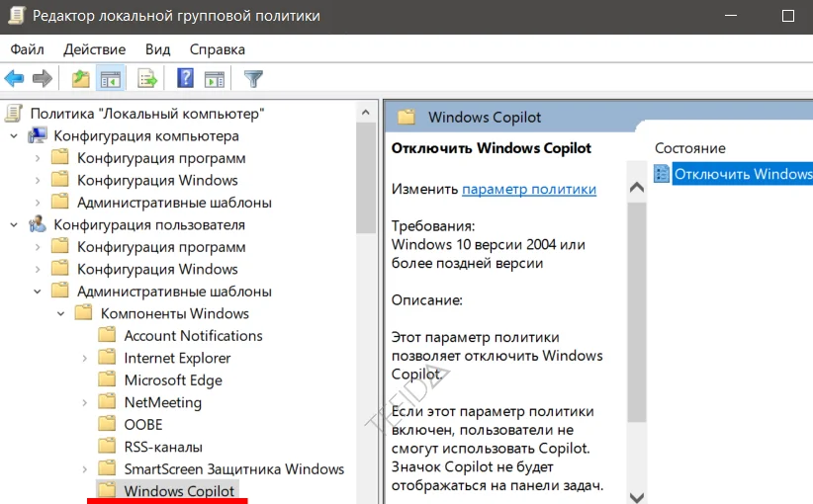Toggle the action pane toolbar icon
This screenshot has width=813, height=504.
(215, 79)
